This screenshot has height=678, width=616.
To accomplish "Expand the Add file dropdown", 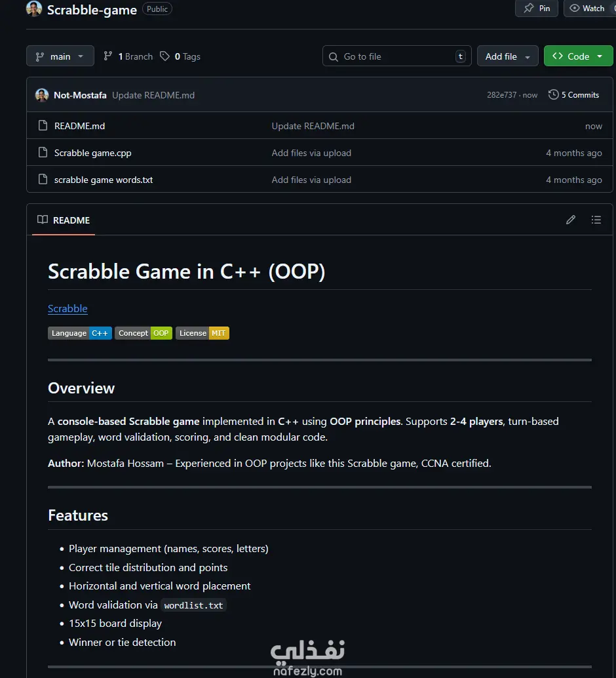I will [507, 56].
